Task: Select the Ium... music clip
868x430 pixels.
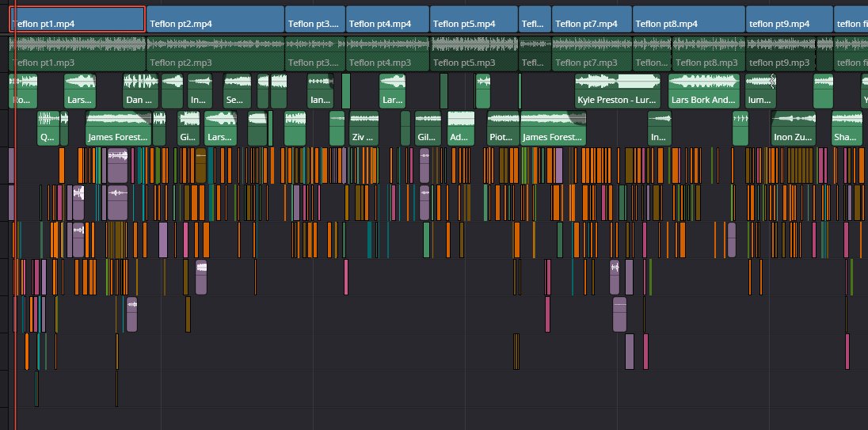Action: coord(760,91)
